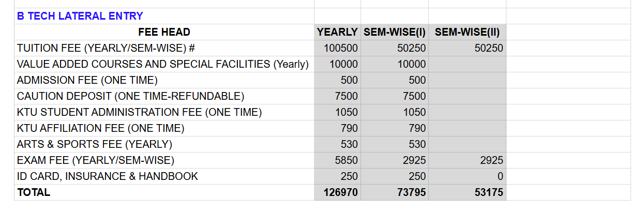Select the SEM-WISE(I) header cell
Viewport: 644px width, 213px height.
(x=395, y=32)
